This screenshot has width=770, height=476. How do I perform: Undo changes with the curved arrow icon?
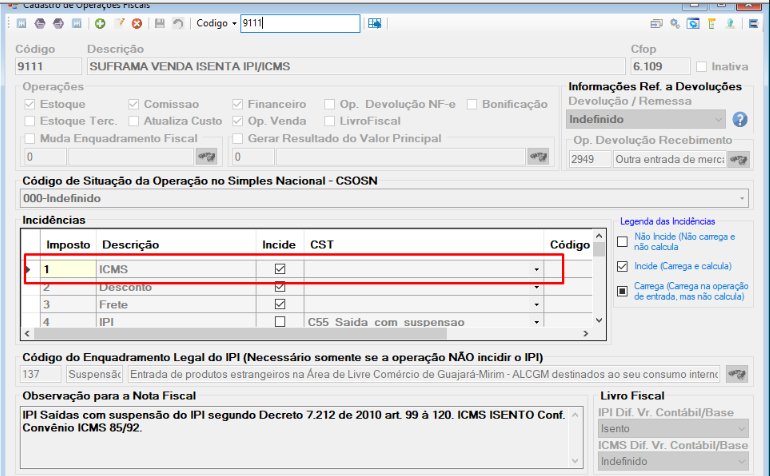178,23
